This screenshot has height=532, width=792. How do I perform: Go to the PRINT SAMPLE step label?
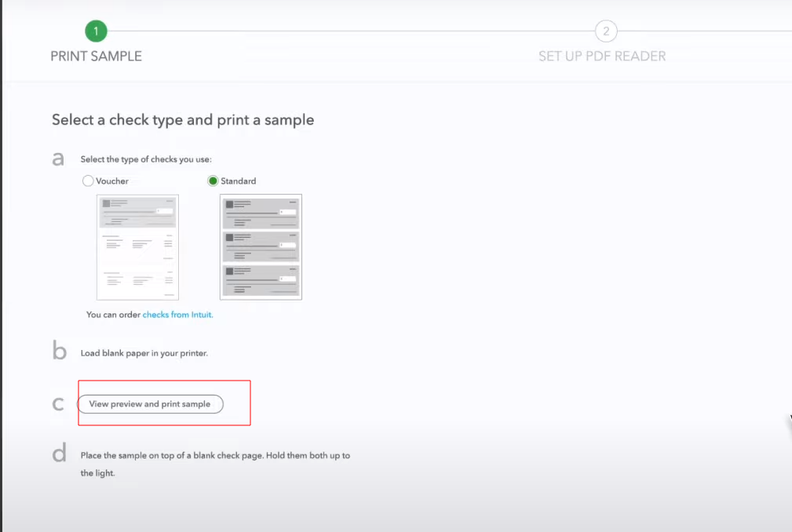(96, 56)
